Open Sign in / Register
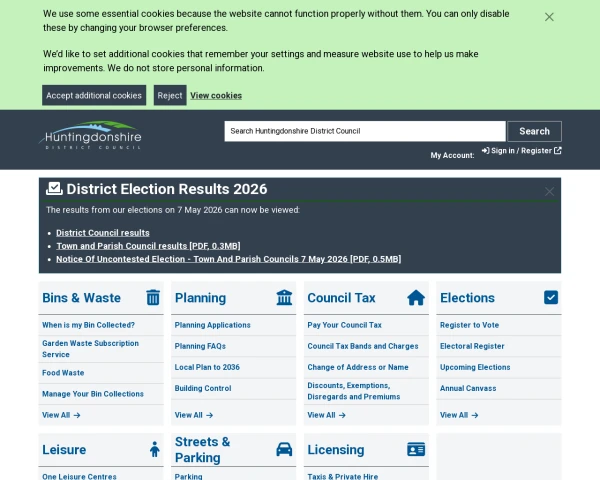600x480 pixels. click(522, 151)
